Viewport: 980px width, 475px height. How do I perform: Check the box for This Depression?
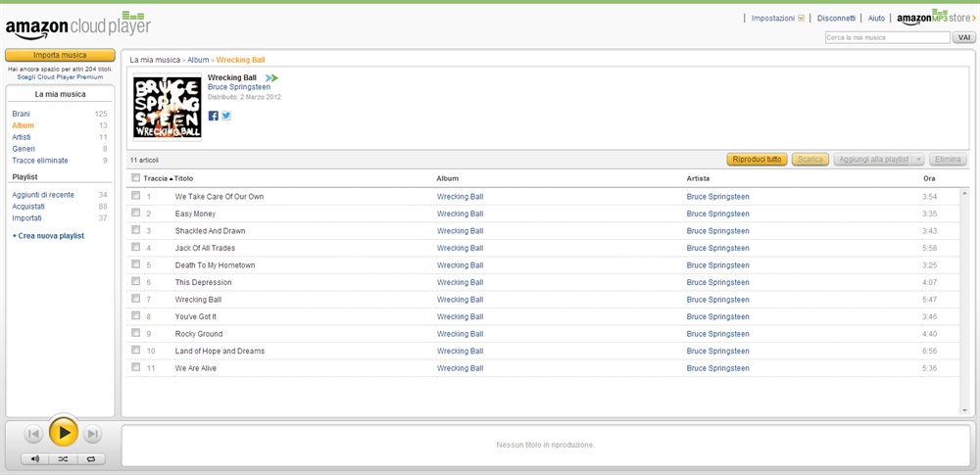click(x=135, y=282)
